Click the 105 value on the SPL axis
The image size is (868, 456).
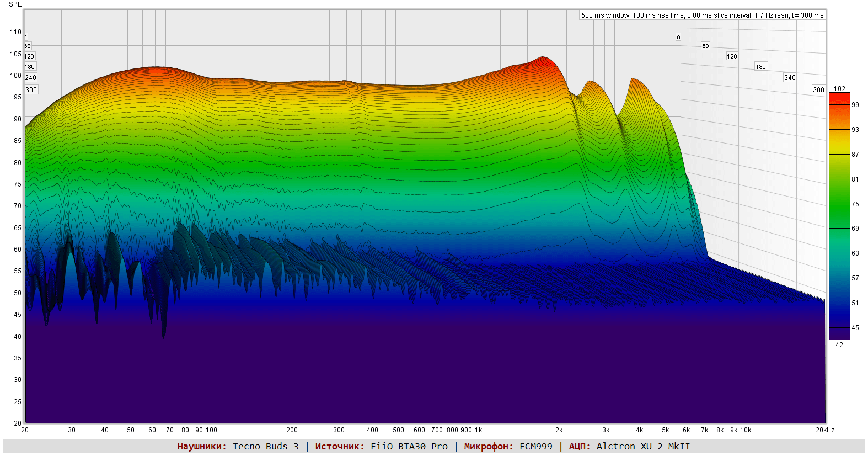(15, 54)
